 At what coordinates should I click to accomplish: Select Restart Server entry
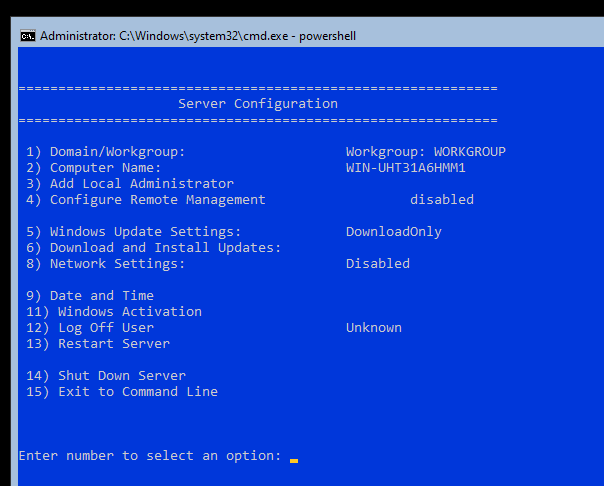pos(98,344)
